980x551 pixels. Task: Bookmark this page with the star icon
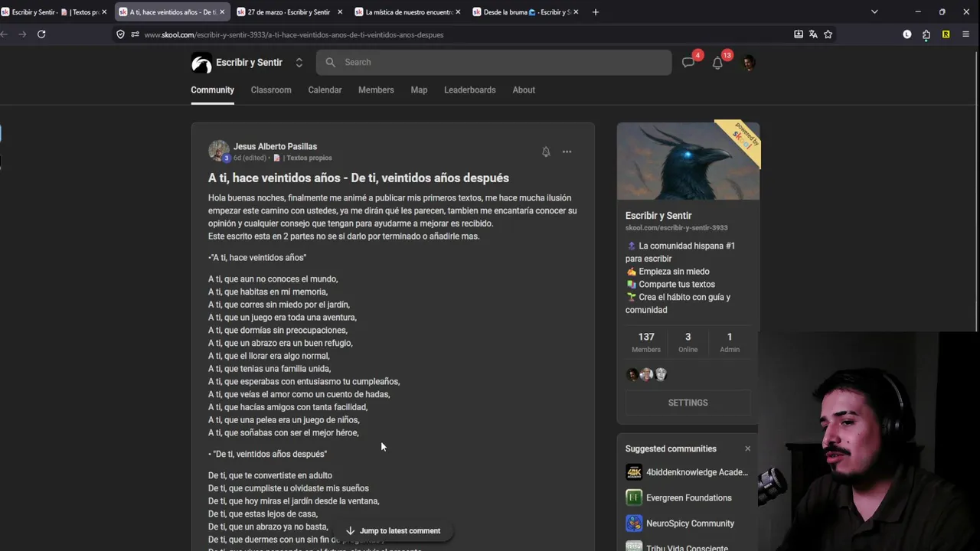(x=828, y=34)
